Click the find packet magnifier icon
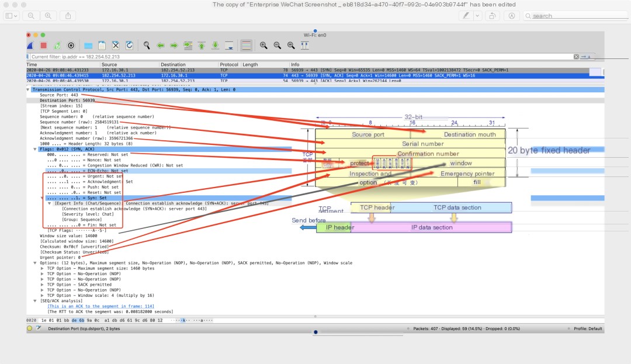 (x=147, y=46)
